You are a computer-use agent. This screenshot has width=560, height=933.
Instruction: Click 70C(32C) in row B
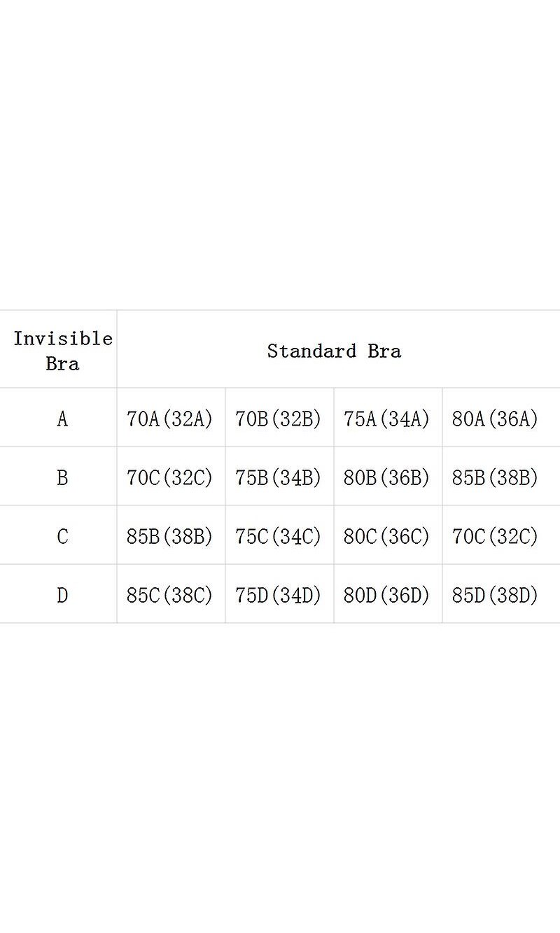point(169,478)
